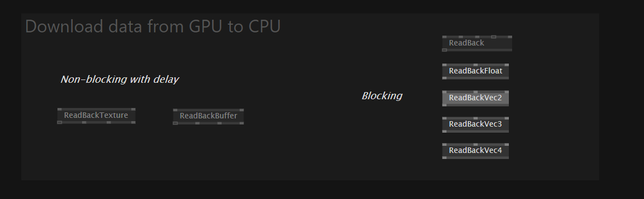Click the 'Non-blocking with delay' comment
Image resolution: width=644 pixels, height=199 pixels.
pos(119,79)
